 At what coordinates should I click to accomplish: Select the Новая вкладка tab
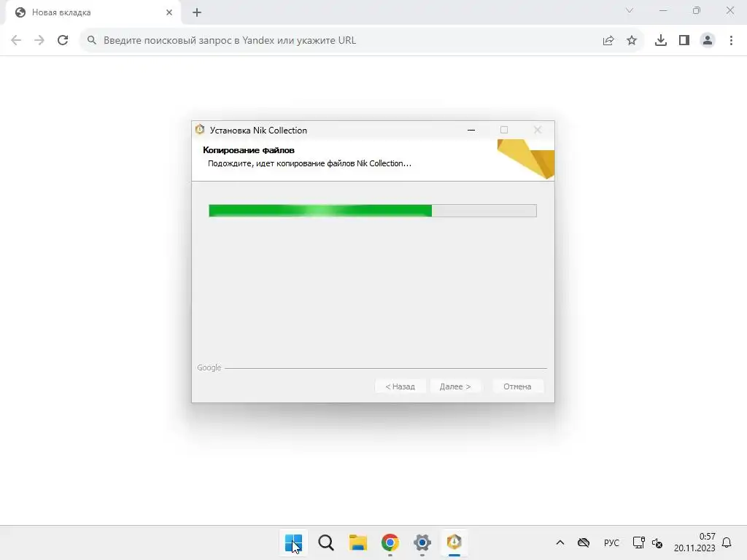(x=93, y=12)
